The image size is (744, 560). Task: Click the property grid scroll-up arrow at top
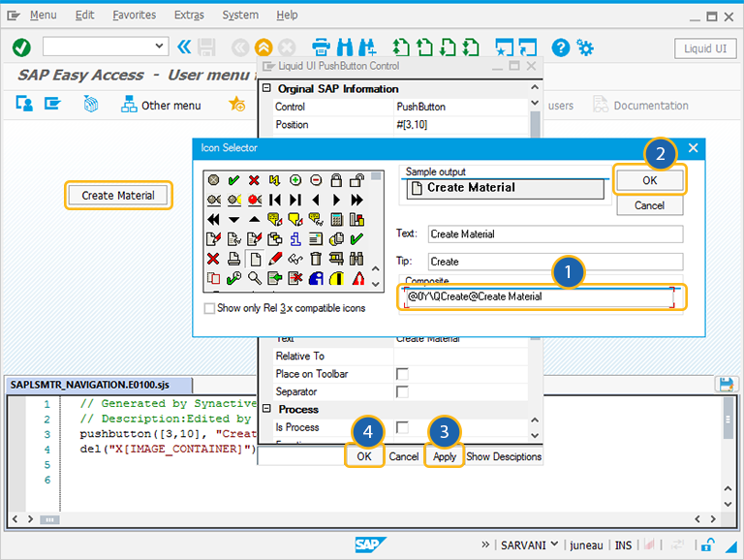pos(535,87)
